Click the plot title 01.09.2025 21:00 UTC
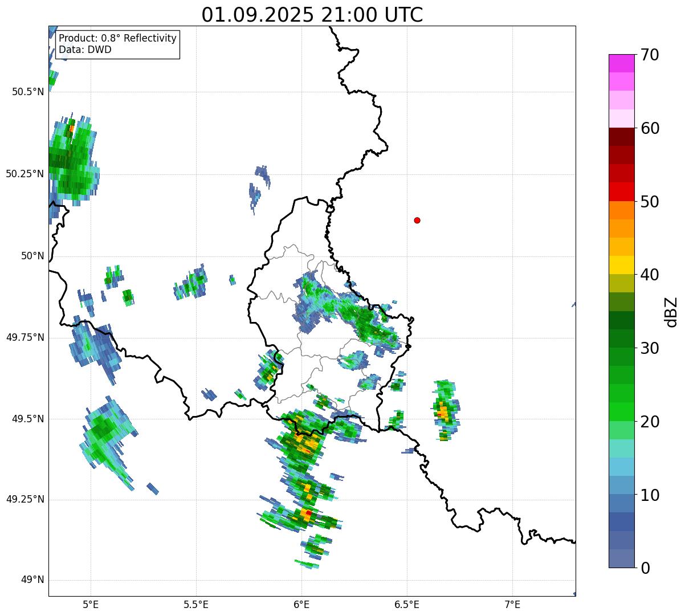This screenshot has width=685, height=616. (312, 14)
